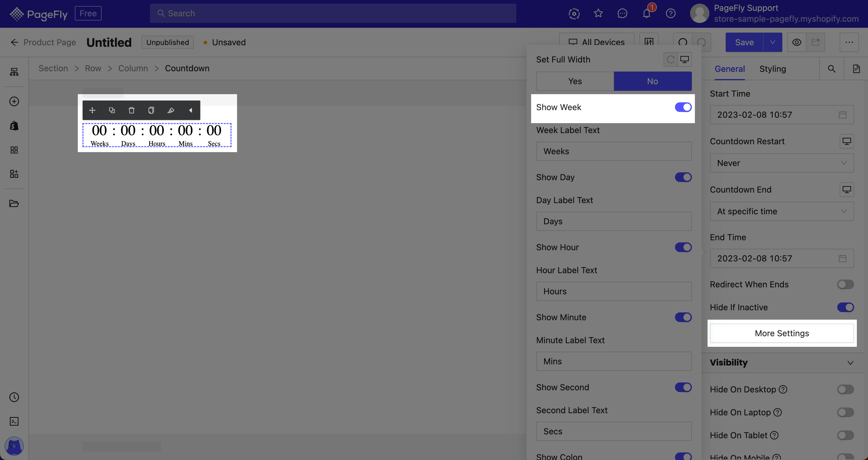868x460 pixels.
Task: Open the more options ellipsis menu
Action: (849, 42)
